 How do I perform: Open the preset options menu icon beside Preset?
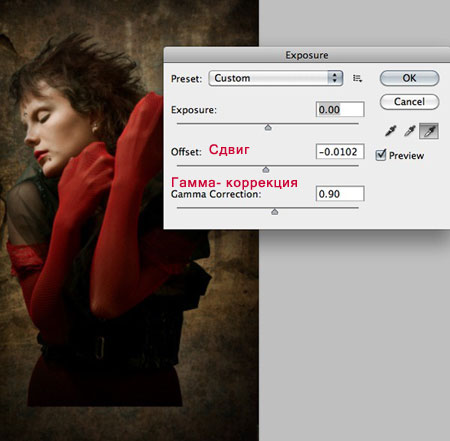(357, 78)
